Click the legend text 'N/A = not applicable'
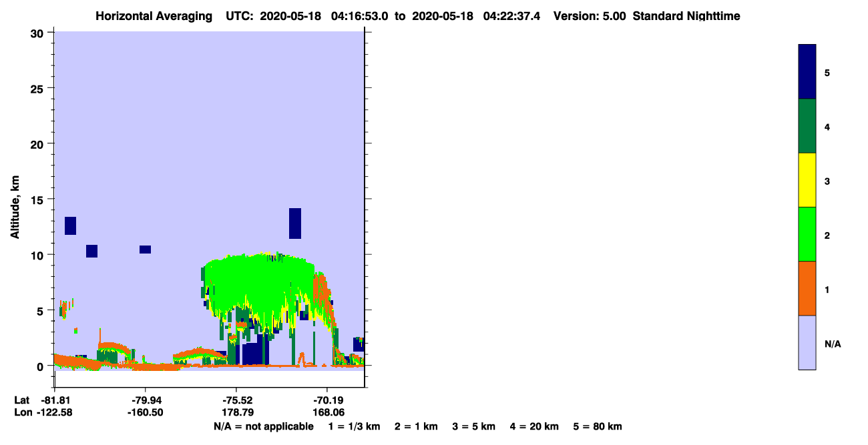This screenshot has height=445, width=868. click(x=263, y=426)
